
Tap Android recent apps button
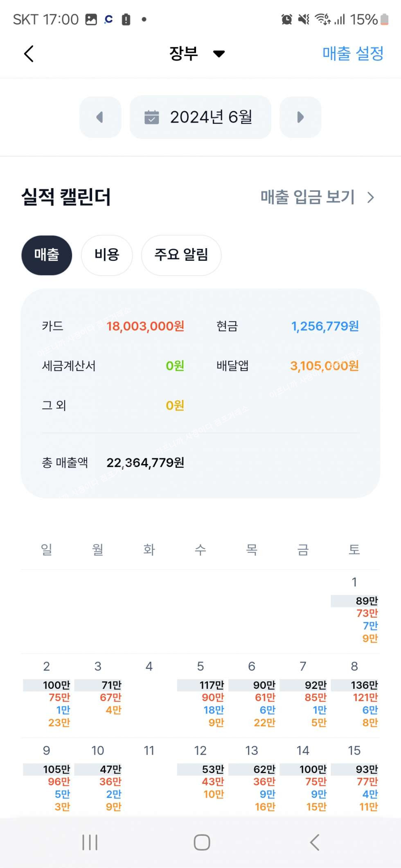click(x=90, y=842)
